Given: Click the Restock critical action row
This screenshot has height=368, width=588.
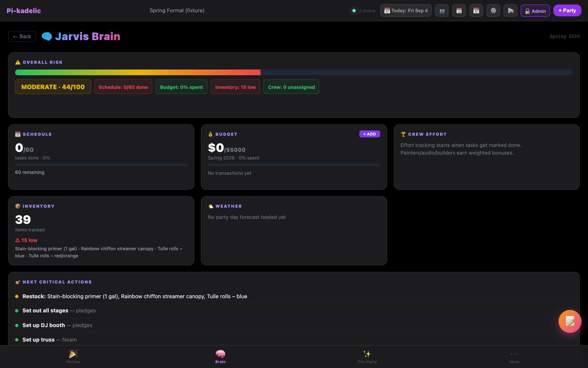Looking at the screenshot, I should tap(294, 296).
